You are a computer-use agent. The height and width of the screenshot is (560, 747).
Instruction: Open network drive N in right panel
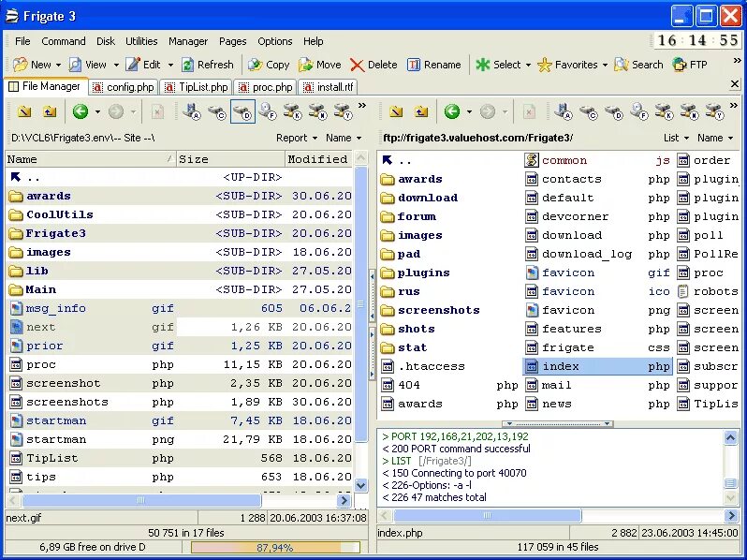point(689,111)
